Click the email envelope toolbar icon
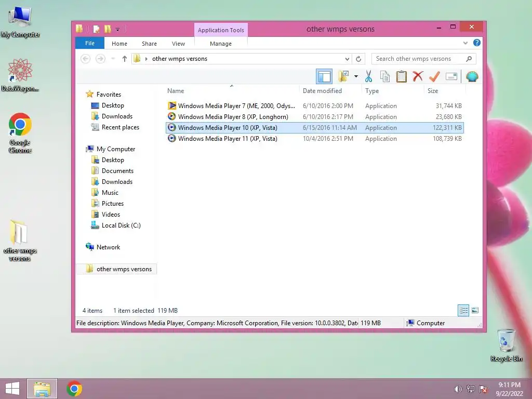 pyautogui.click(x=451, y=77)
